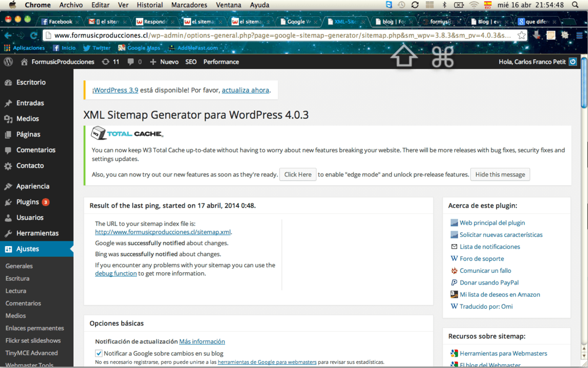Screen dimensions: 588x368
Task: Bookmark this page with the star icon
Action: (521, 36)
